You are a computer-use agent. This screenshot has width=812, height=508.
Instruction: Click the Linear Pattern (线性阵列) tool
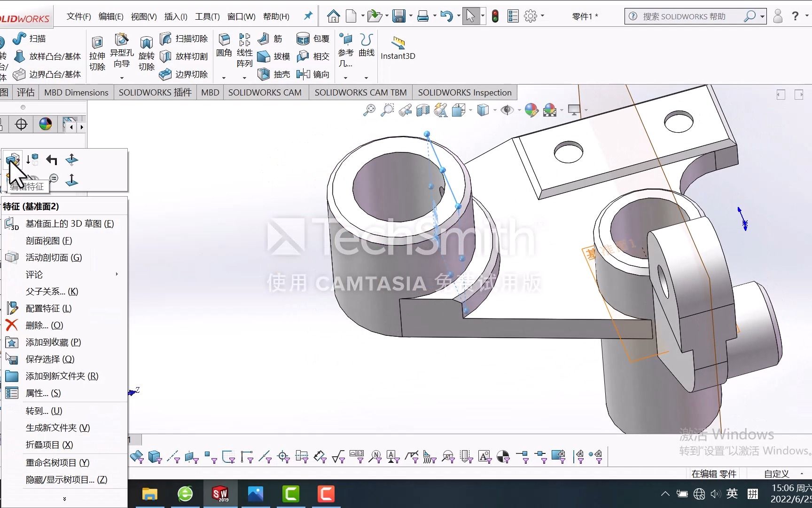click(244, 51)
